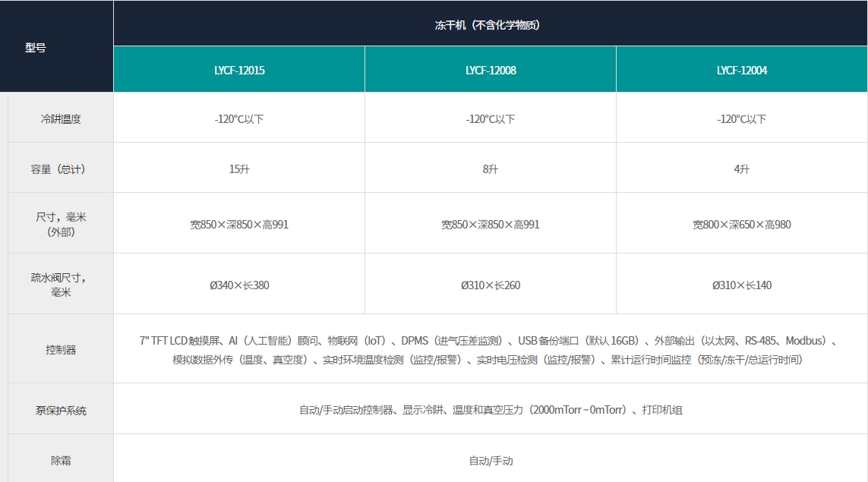Select the 冷阱温度 row label
Viewport: 868px width, 482px height.
(61, 119)
